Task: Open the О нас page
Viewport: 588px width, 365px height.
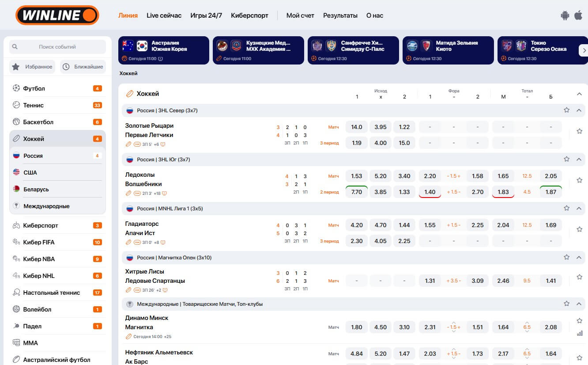Action: (x=375, y=15)
